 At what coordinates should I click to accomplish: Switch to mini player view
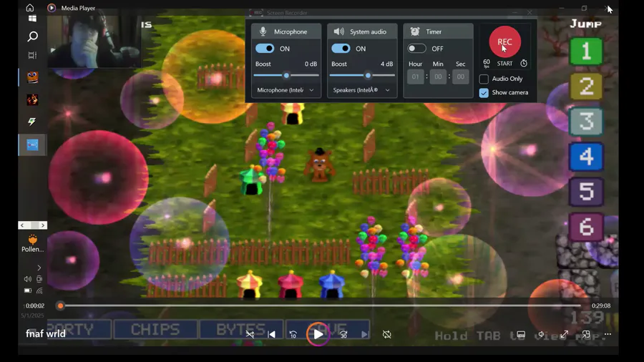click(x=586, y=335)
